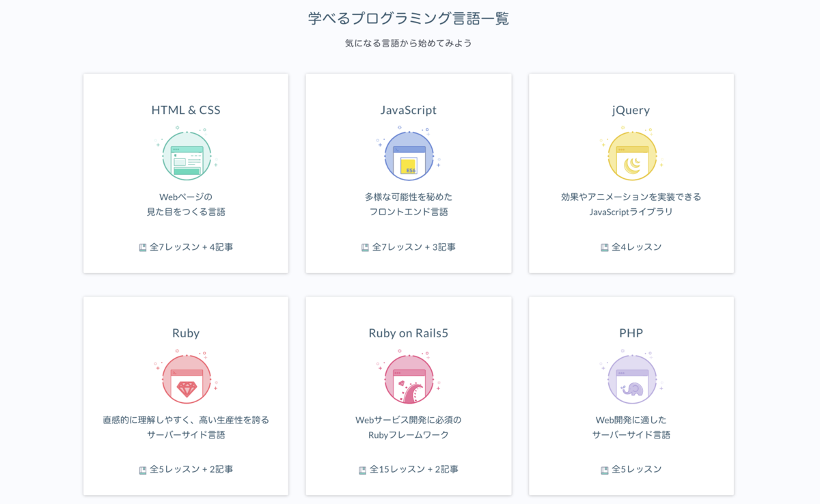
Task: Open the Ruby course title
Action: pyautogui.click(x=186, y=333)
